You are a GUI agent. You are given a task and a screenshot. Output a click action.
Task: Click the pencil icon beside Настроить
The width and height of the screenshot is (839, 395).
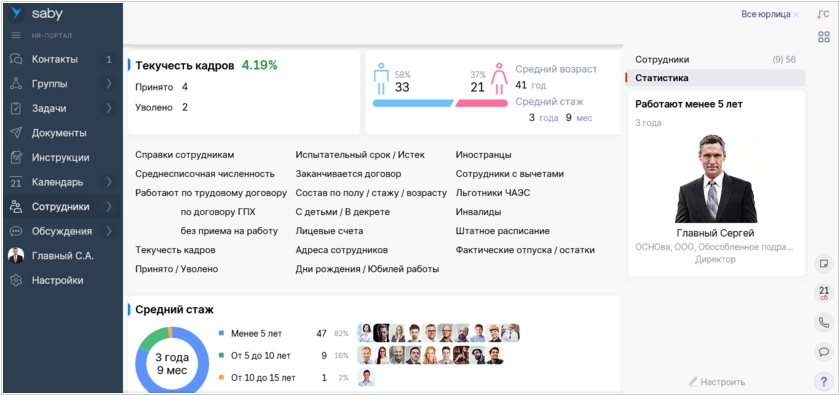point(693,382)
